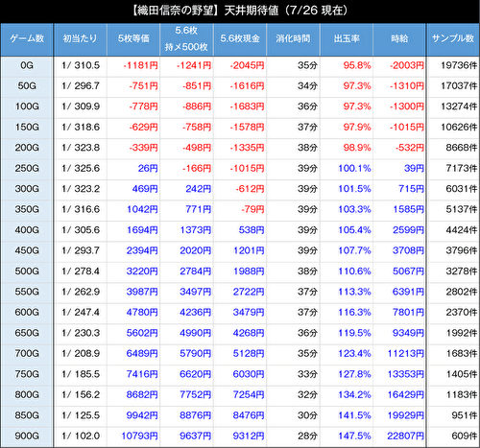Viewport: 480px width, 448px height.
Task: Select the 500G row label
Action: 27,271
